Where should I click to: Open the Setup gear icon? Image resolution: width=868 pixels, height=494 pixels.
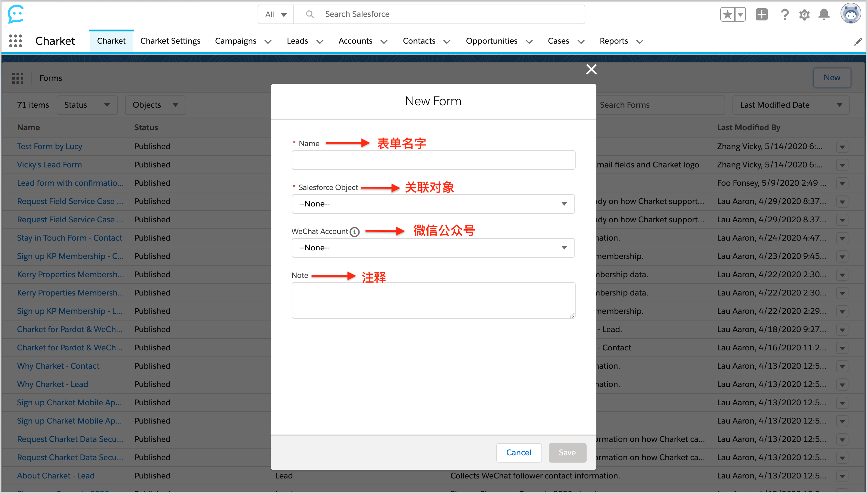click(804, 15)
